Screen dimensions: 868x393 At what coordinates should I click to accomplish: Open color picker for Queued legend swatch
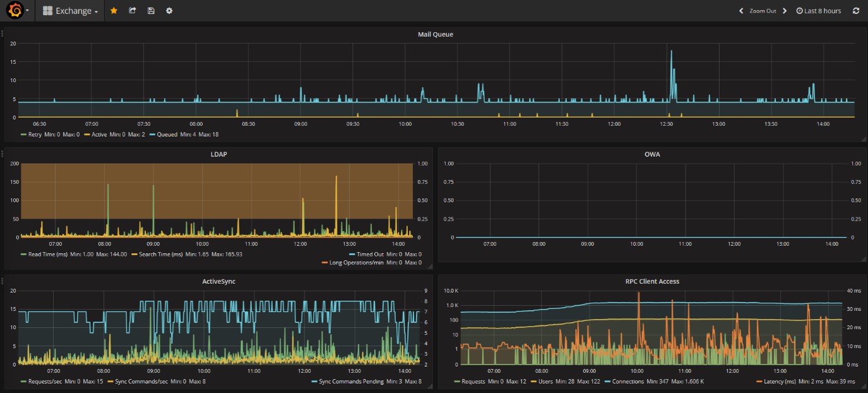(x=152, y=135)
